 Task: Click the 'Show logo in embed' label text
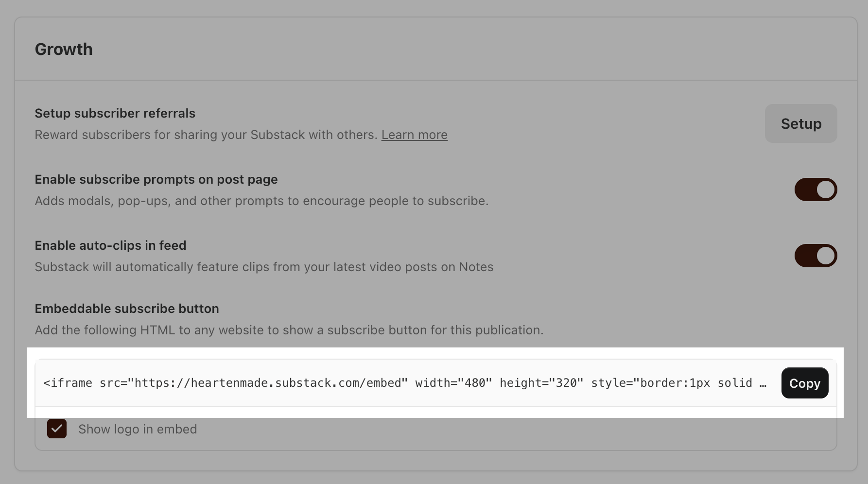coord(138,429)
